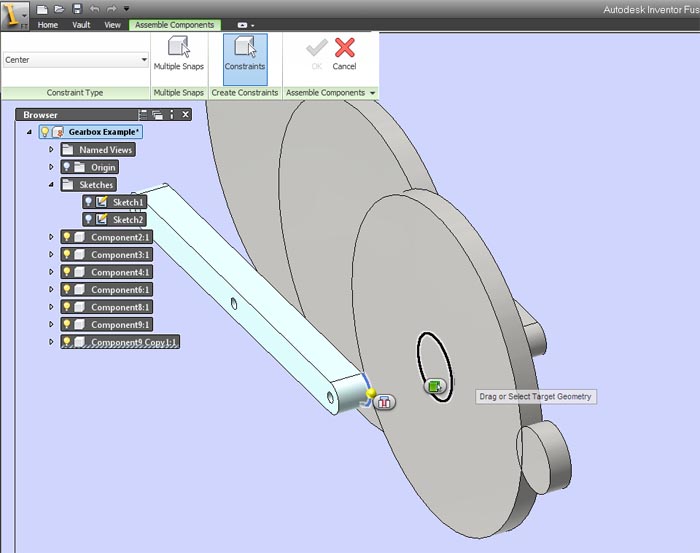Toggle Component8:1 visibility bulb
Screen dimensions: 700x553
point(67,306)
